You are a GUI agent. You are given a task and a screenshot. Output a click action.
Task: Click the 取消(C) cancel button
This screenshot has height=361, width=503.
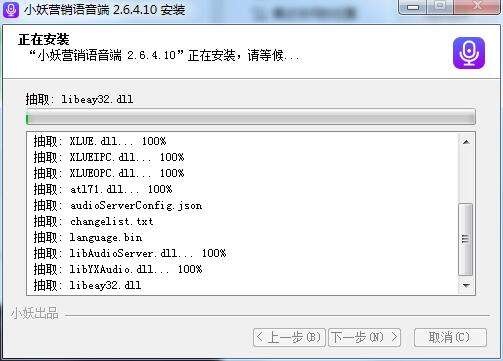point(450,338)
